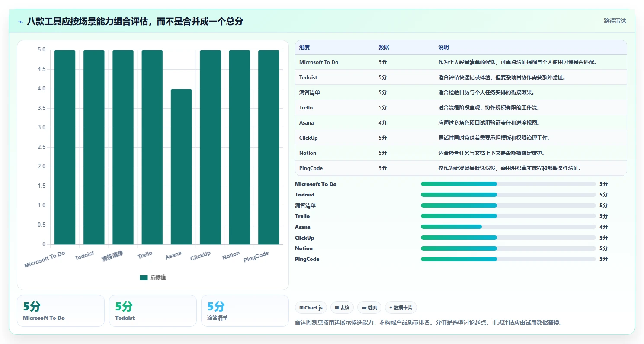Click the 说明 column header
The image size is (644, 344).
point(443,48)
